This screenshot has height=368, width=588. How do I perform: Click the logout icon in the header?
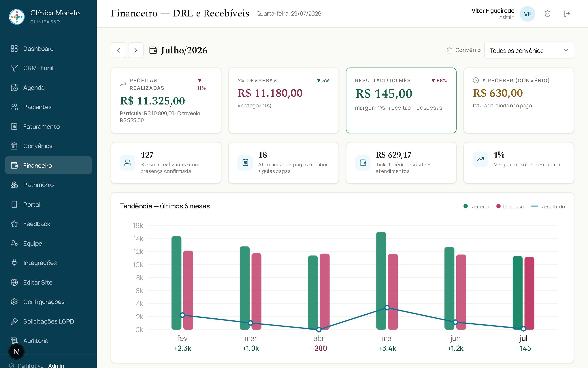[567, 14]
